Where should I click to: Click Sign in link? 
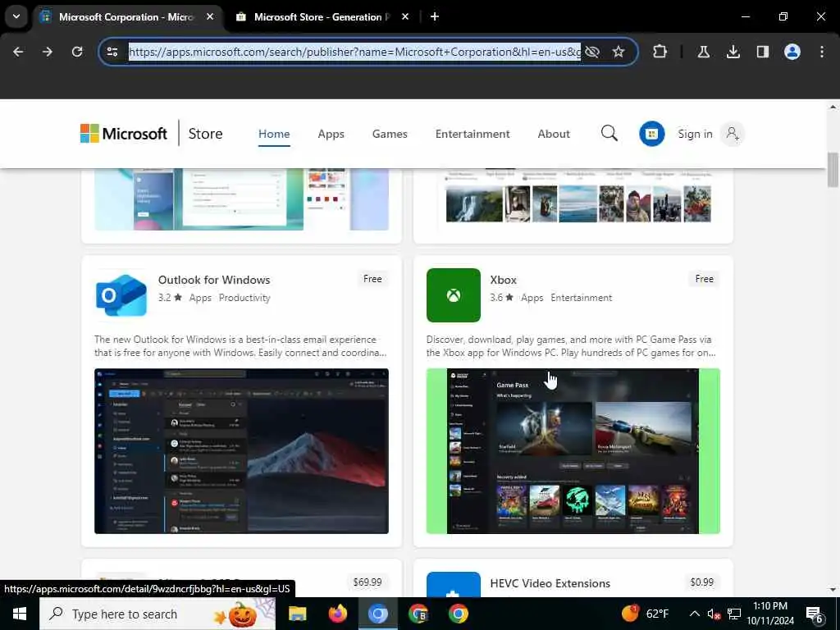695,134
